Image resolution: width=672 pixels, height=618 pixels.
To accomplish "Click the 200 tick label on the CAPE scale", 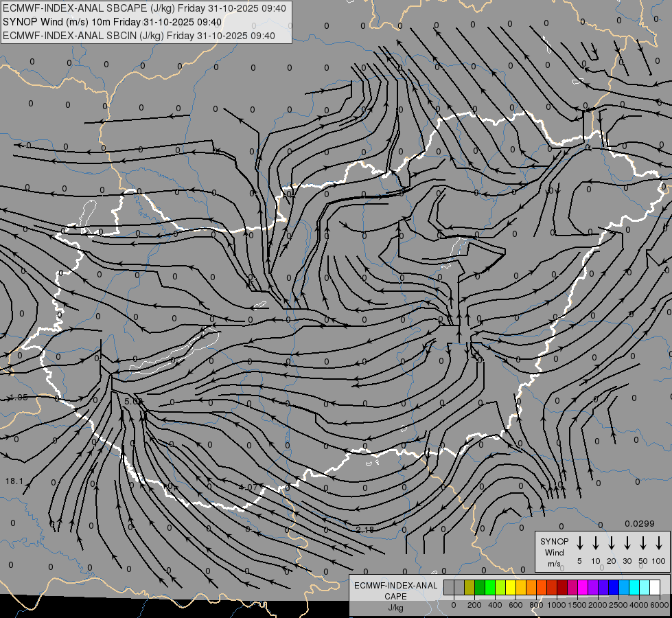I will point(474,605).
